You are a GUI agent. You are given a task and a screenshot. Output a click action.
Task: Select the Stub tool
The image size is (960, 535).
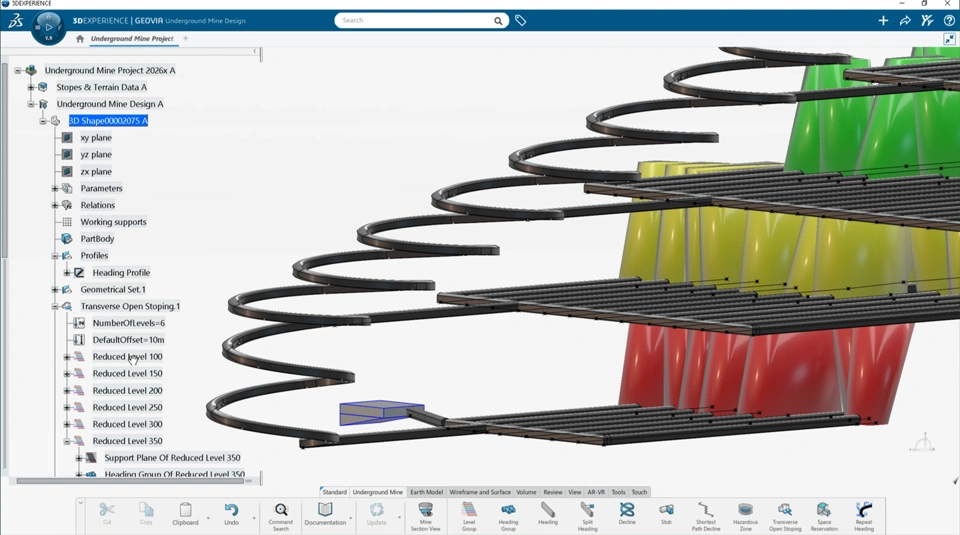pos(666,514)
